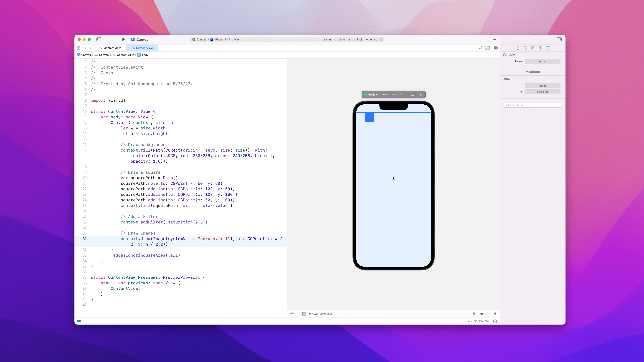Pin the preview canvas
The height and width of the screenshot is (362, 644).
click(292, 314)
